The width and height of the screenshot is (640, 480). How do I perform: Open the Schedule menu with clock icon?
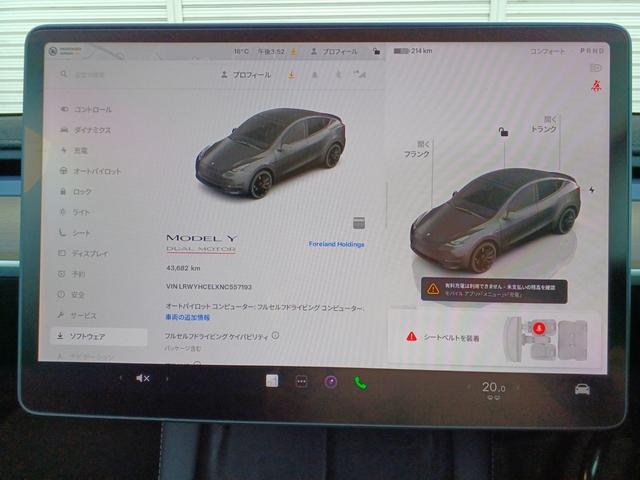click(x=72, y=274)
